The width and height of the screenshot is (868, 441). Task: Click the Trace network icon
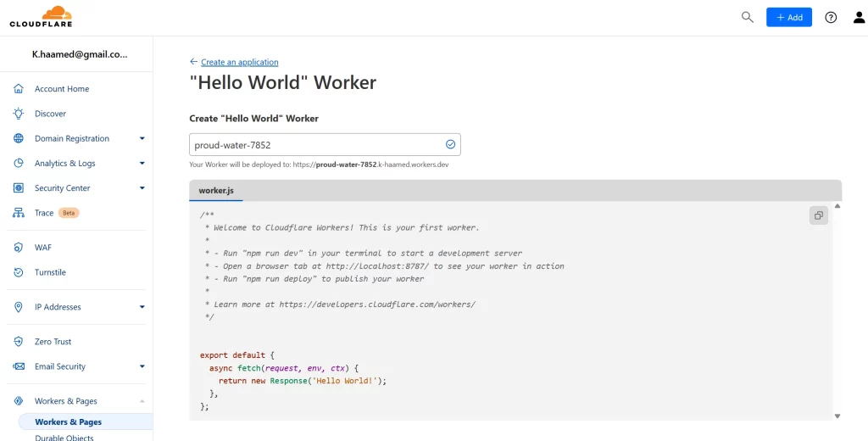(x=19, y=213)
